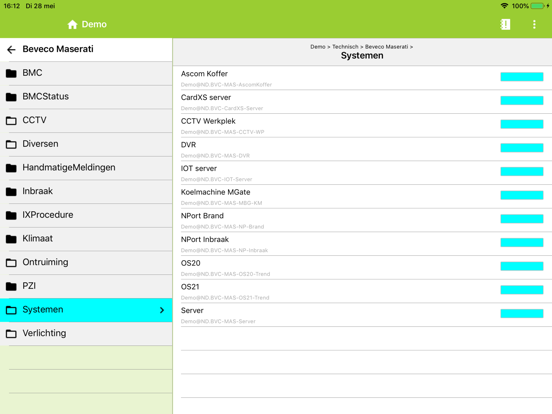Click the NPort Inbraak status swatch
The height and width of the screenshot is (414, 552).
pyautogui.click(x=522, y=242)
